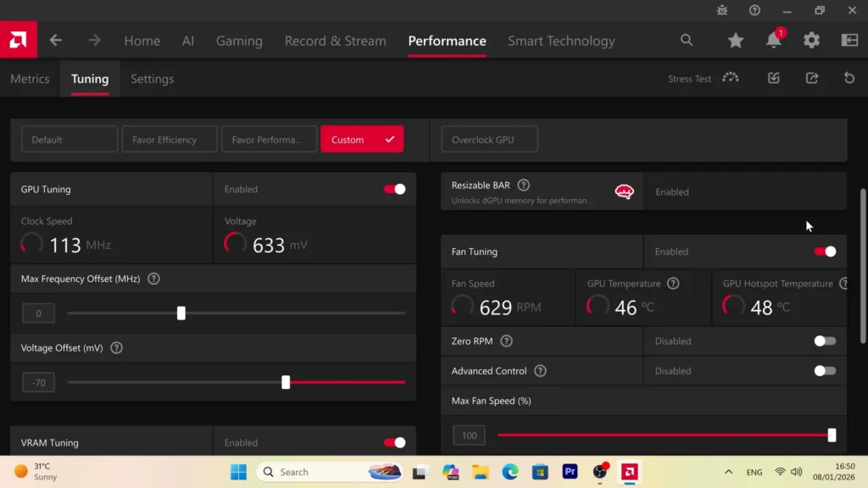Open the Settings sub-tab
868x488 pixels.
point(153,79)
